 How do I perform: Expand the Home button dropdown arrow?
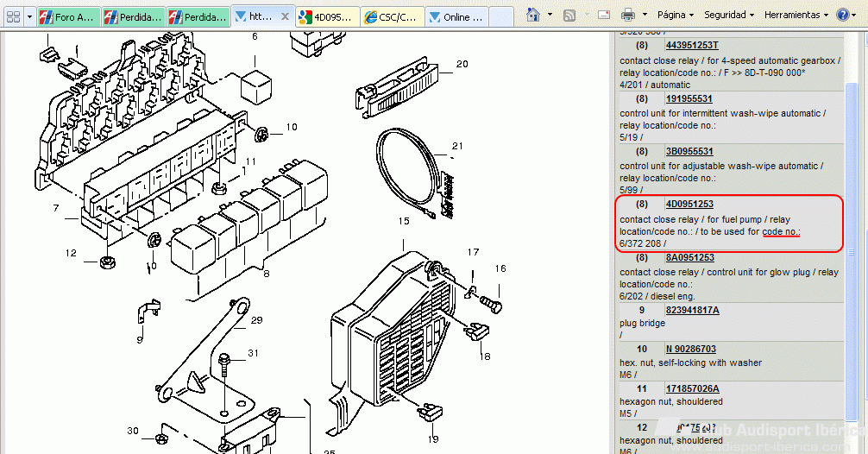[x=550, y=15]
